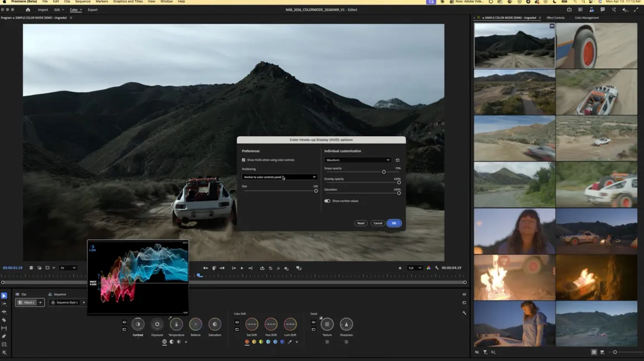Viewport: 644px width, 361px height.
Task: Click the Scope opacity slider handle
Action: 384,172
